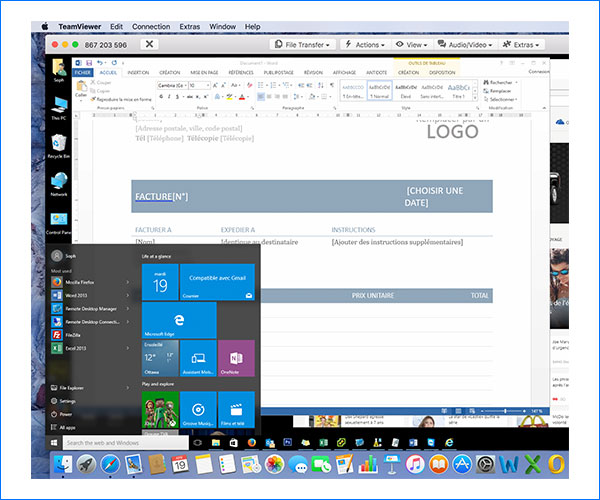Open Finder in the macOS Dock
The height and width of the screenshot is (500, 600).
(62, 465)
